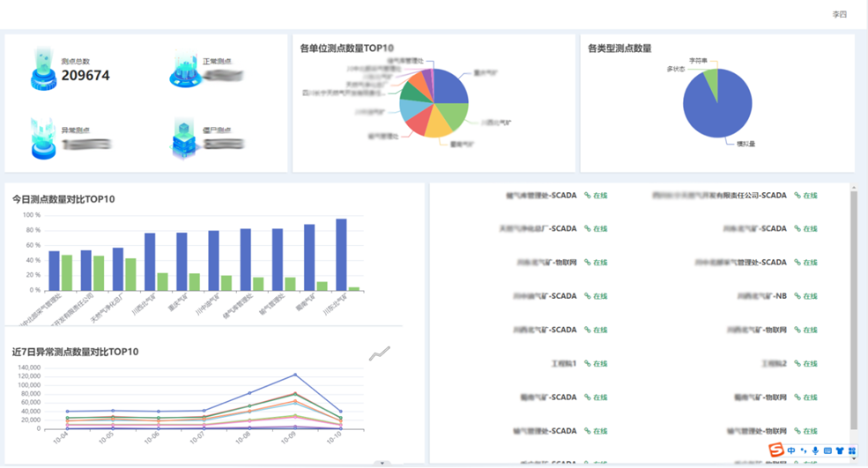The image size is (868, 468).
Task: Click 在线 status next to 工程院1
Action: (x=597, y=364)
